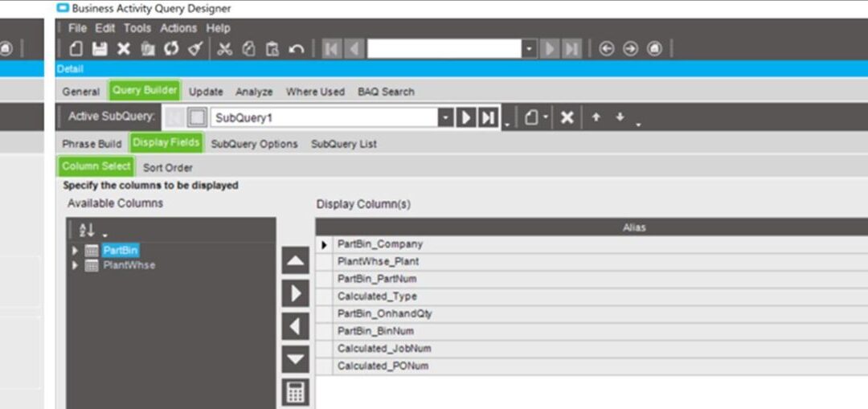Move subquery up with the up arrow
The height and width of the screenshot is (409, 868).
coord(596,117)
